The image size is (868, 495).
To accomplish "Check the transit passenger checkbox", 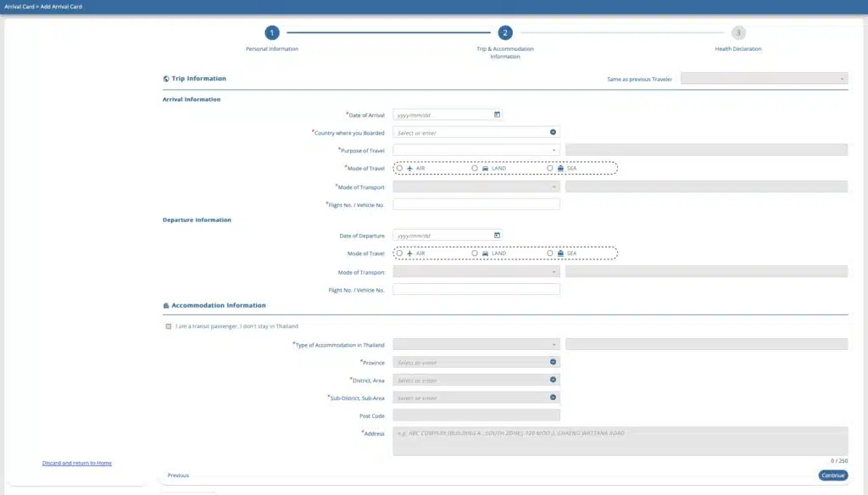I will point(169,326).
